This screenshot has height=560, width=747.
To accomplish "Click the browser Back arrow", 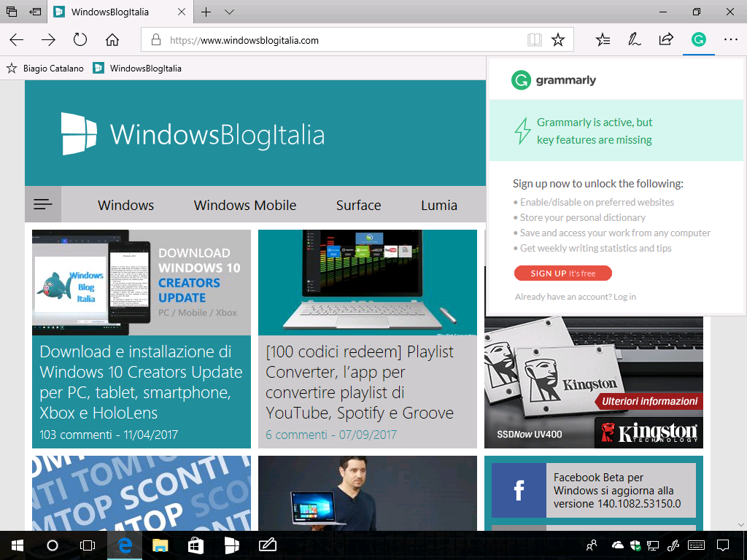I will (x=17, y=40).
